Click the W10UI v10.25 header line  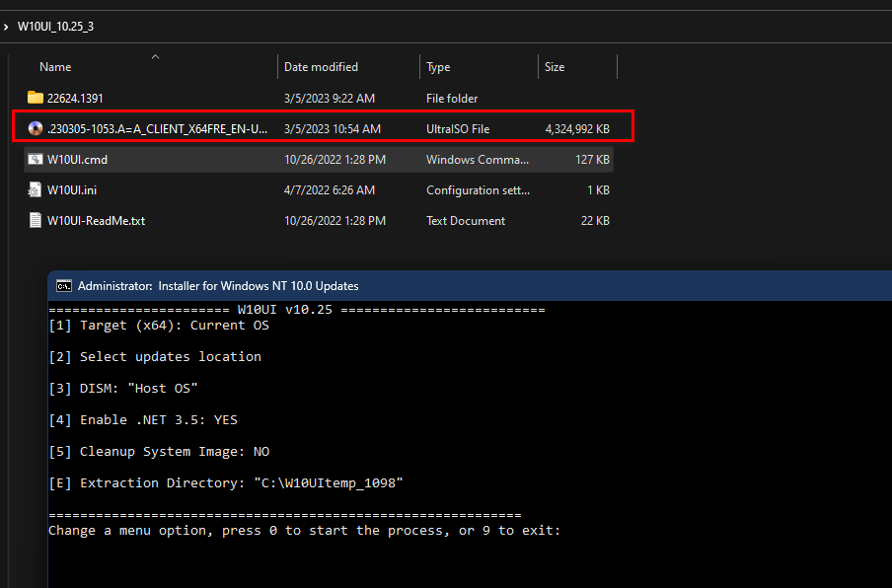pos(296,310)
